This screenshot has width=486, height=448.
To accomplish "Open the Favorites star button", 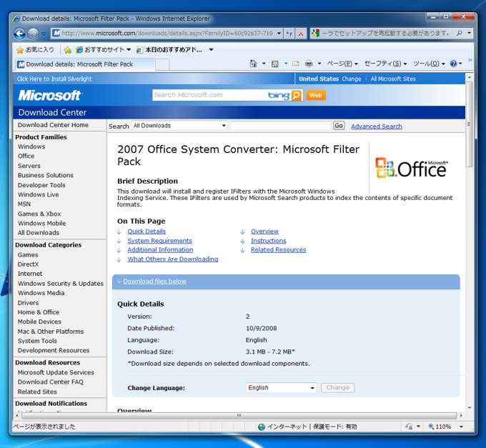I will tap(35, 49).
